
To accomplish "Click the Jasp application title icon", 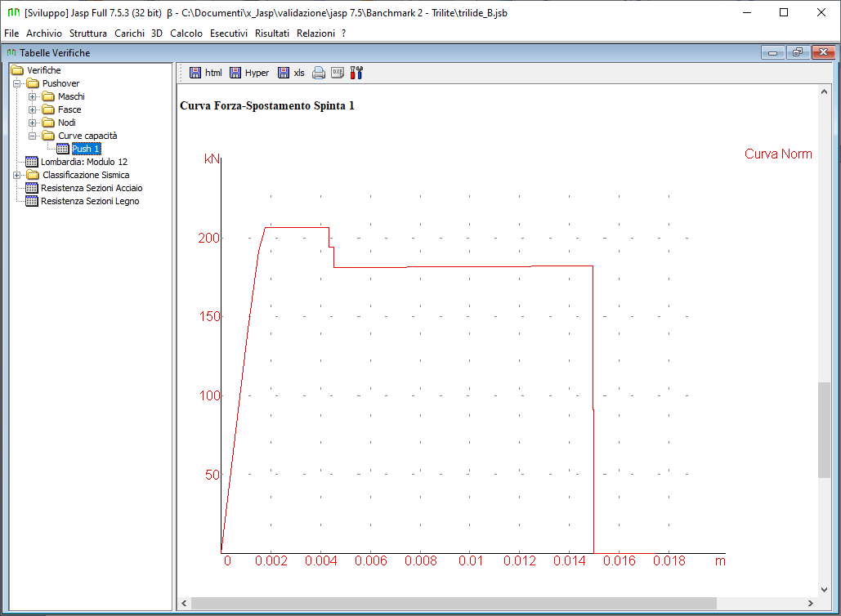I will pos(14,12).
